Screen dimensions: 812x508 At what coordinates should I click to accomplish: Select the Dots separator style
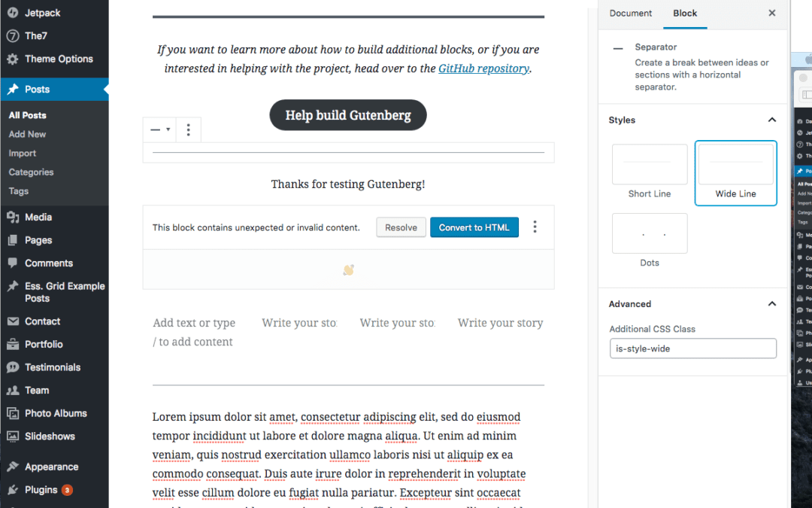(x=649, y=233)
